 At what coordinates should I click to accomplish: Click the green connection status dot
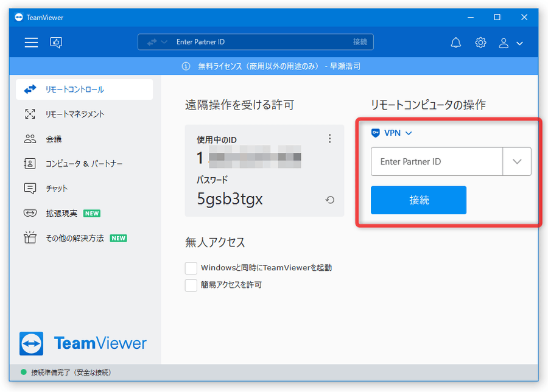(x=24, y=372)
